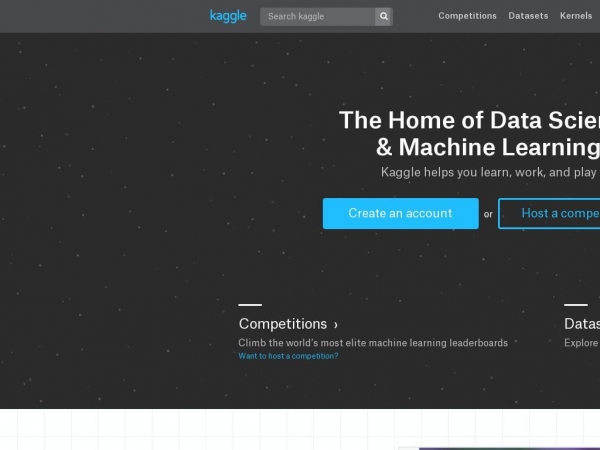Click the Kaggle logo
This screenshot has height=450, width=600.
pos(228,16)
